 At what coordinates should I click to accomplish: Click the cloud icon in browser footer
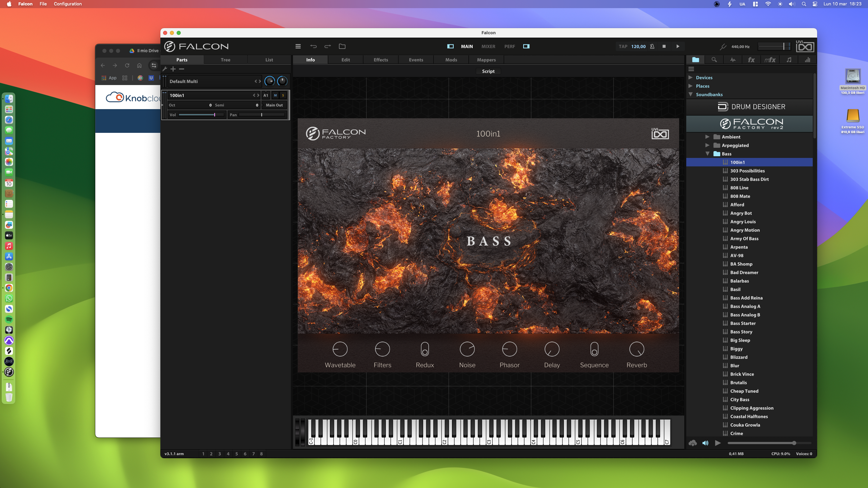pos(693,443)
